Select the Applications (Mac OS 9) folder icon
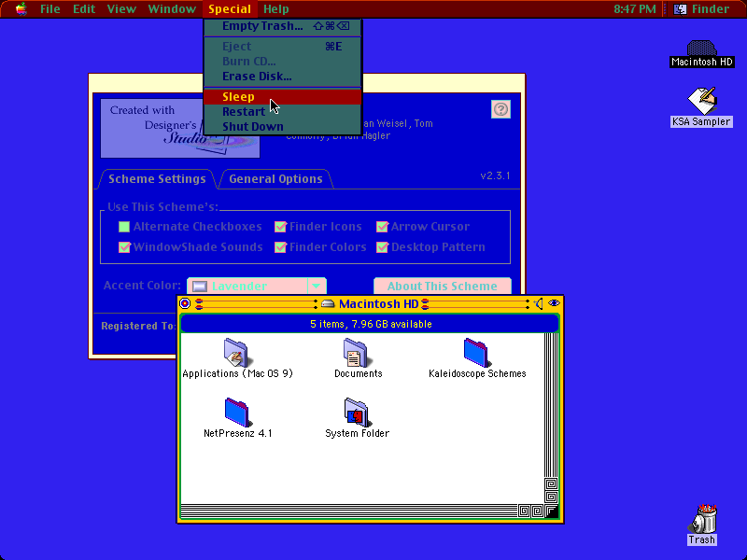The height and width of the screenshot is (560, 747). point(237,353)
